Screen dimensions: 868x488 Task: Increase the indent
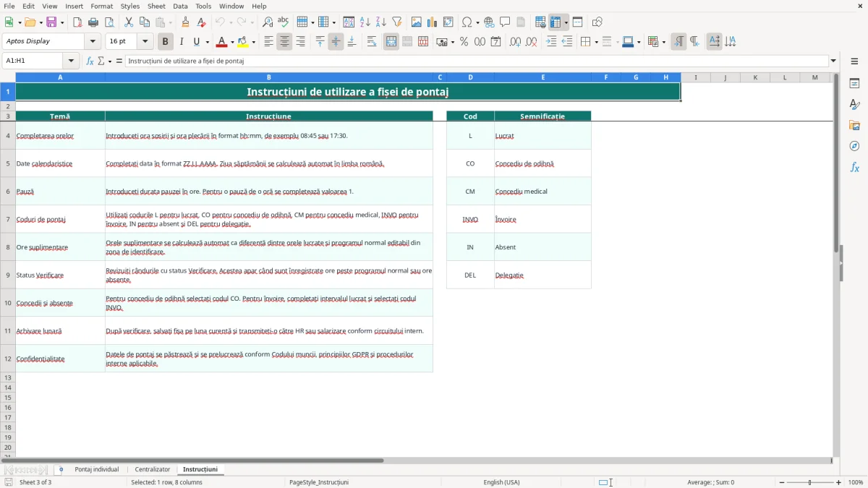point(551,42)
